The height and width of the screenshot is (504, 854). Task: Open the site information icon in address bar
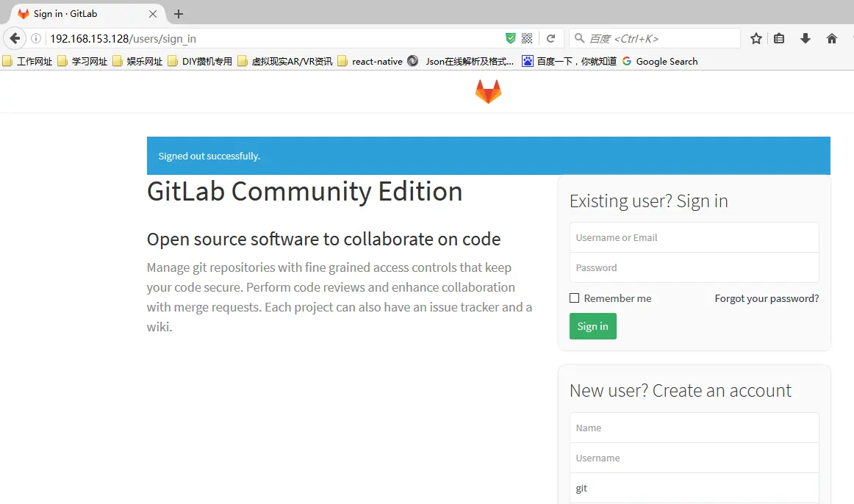36,39
